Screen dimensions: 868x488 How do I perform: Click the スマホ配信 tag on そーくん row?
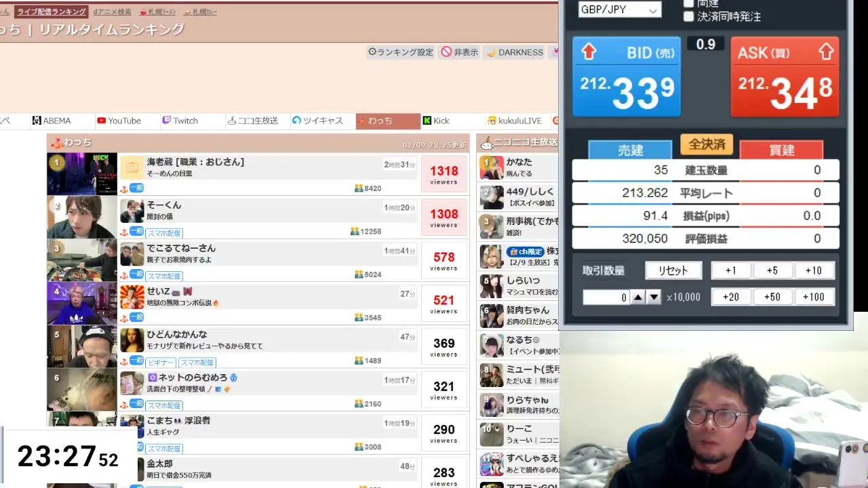(163, 232)
